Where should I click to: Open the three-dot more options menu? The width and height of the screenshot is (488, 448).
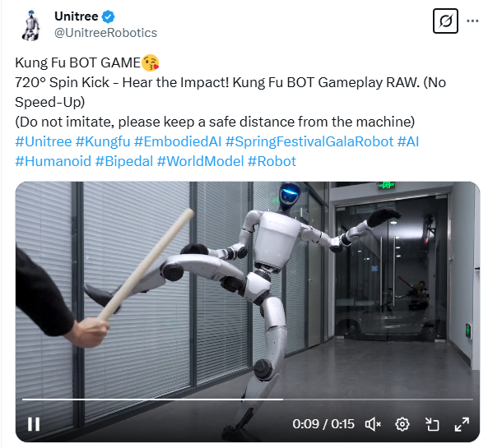(x=472, y=21)
